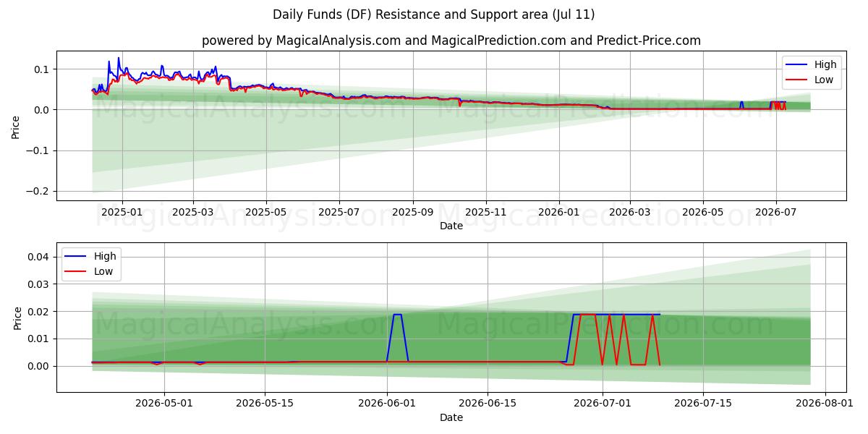Click the '0.01' y-axis label in bottom chart
This screenshot has width=868, height=434.
click(40, 339)
